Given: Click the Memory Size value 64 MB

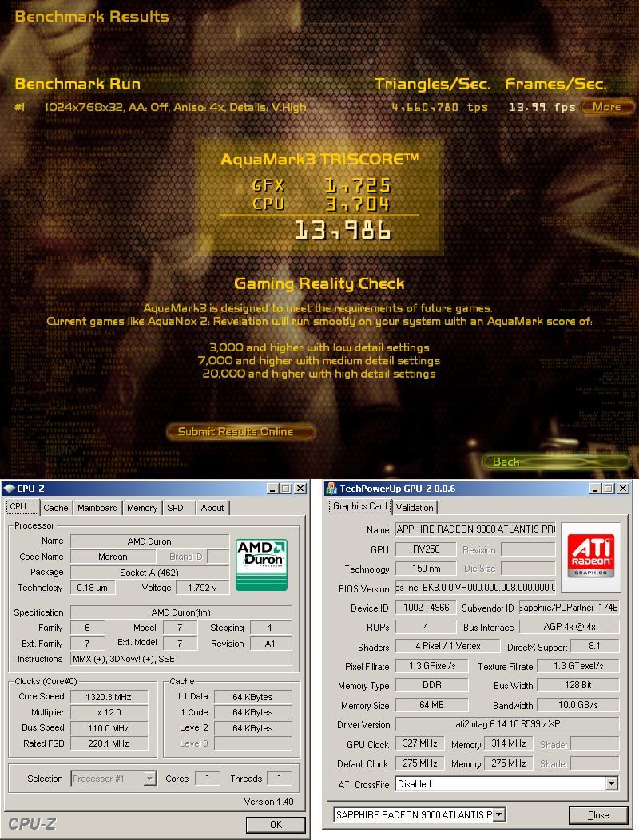Looking at the screenshot, I should (x=431, y=705).
